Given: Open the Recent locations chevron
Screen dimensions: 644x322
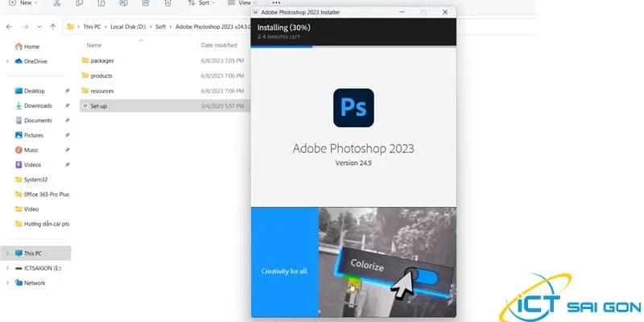Looking at the screenshot, I should (39, 27).
